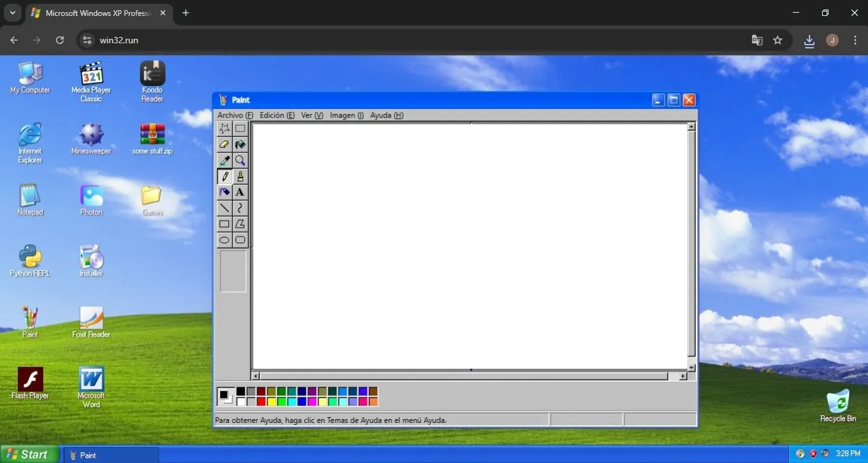868x463 pixels.
Task: Select the Pencil tool
Action: tap(224, 176)
